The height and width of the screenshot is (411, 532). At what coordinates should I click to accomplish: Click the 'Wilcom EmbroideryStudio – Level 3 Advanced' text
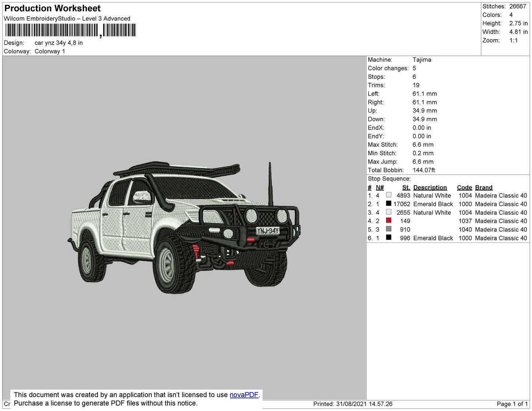tap(67, 18)
